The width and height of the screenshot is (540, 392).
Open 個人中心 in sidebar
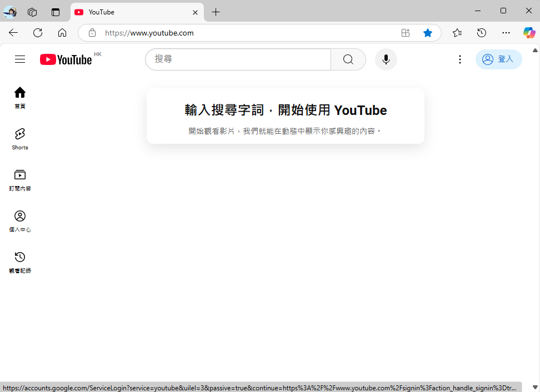tap(20, 221)
